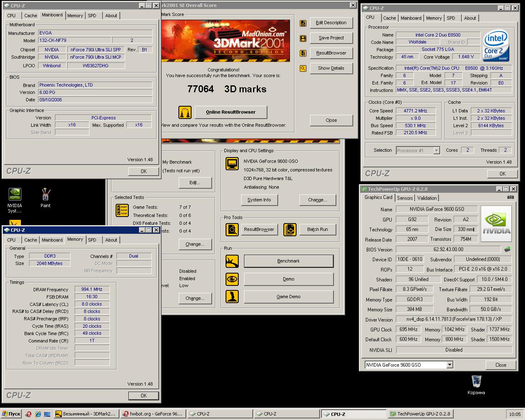The height and width of the screenshot is (420, 525).
Task: Open the NVIDIA System desktop shortcut
Action: coord(15,200)
